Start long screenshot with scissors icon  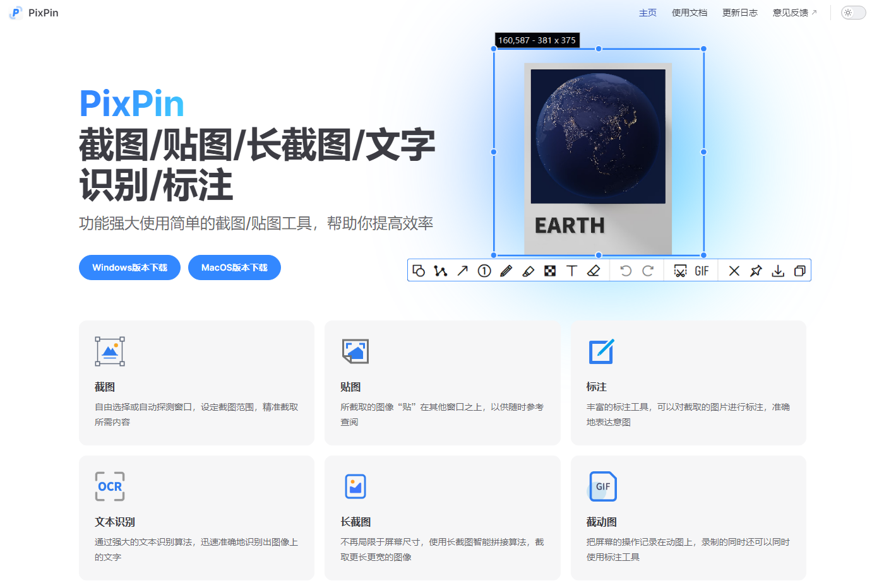tap(680, 271)
